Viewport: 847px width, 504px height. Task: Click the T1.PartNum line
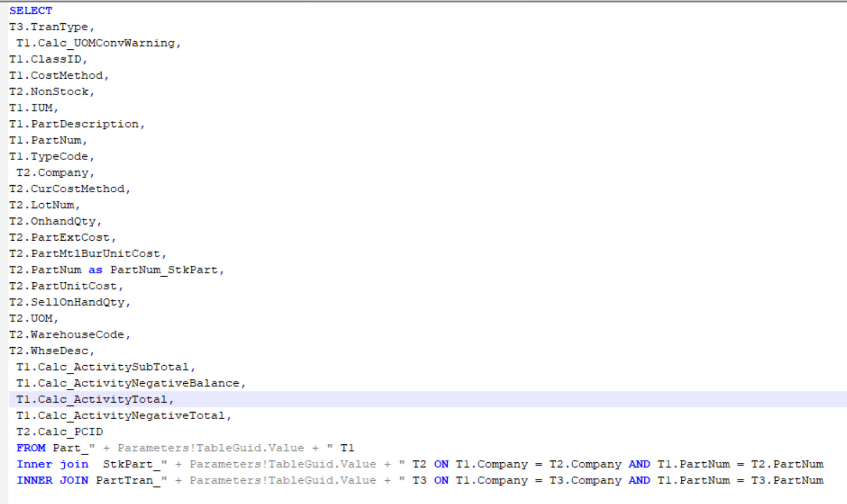tap(48, 140)
